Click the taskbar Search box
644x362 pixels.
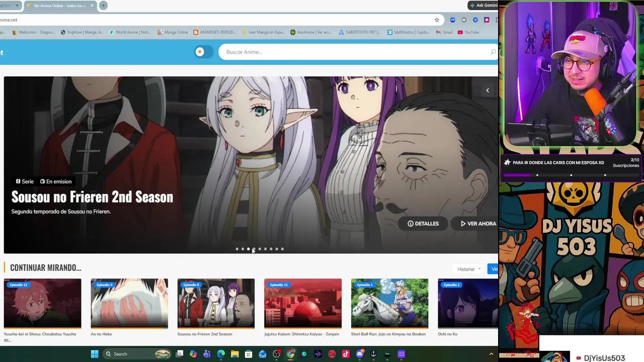137,354
